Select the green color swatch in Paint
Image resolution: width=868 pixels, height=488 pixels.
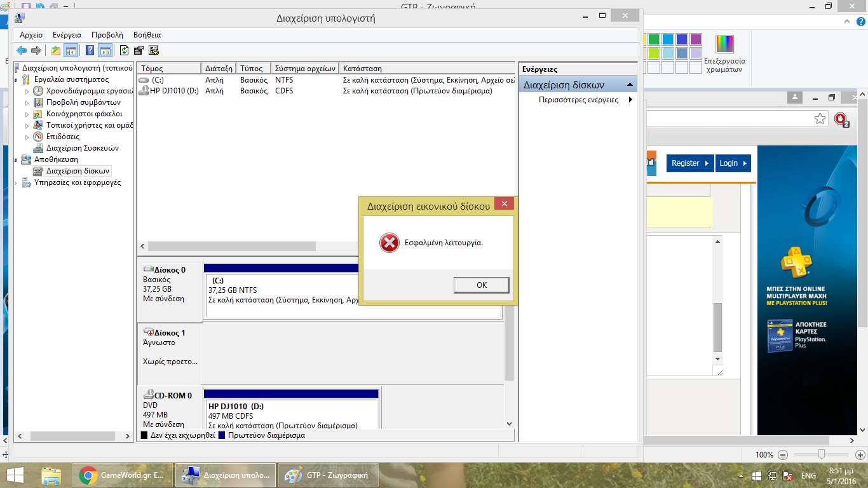pos(653,39)
